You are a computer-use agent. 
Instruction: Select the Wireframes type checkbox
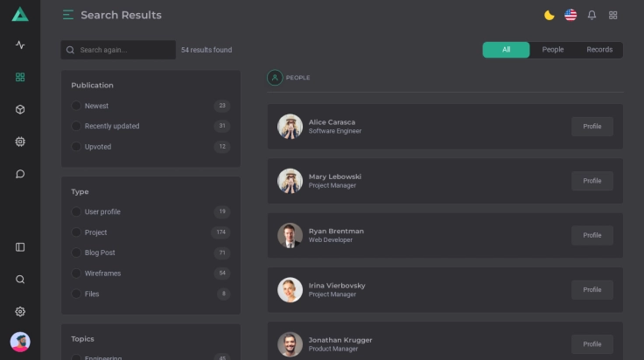coord(76,273)
